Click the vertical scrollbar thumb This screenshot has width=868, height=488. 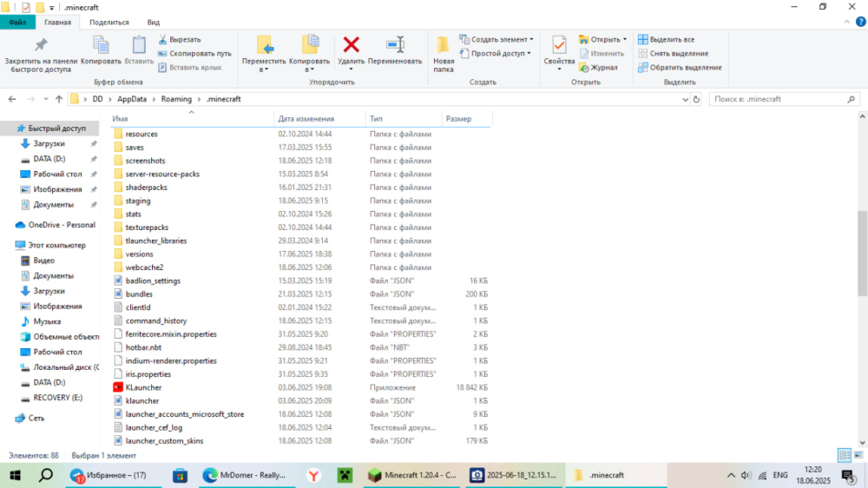point(862,254)
